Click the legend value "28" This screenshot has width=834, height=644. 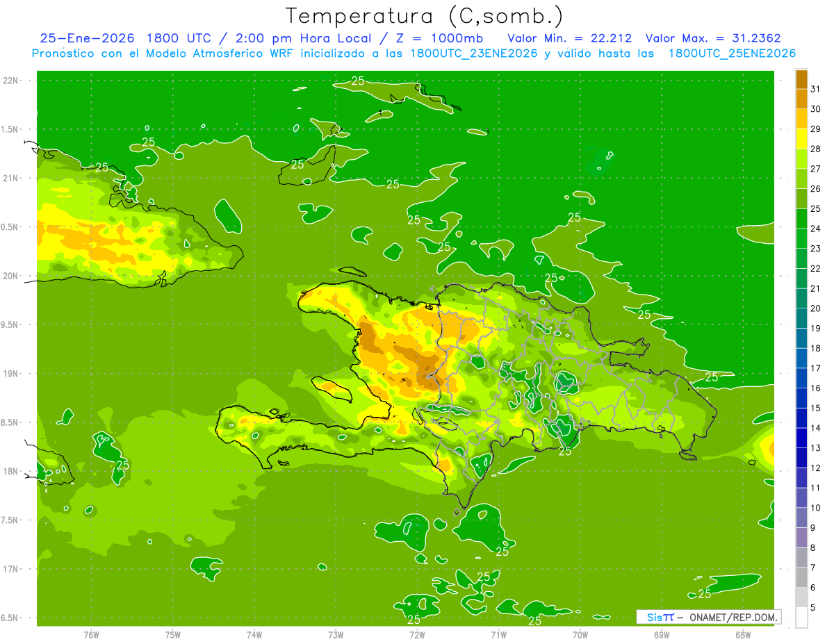(x=816, y=149)
